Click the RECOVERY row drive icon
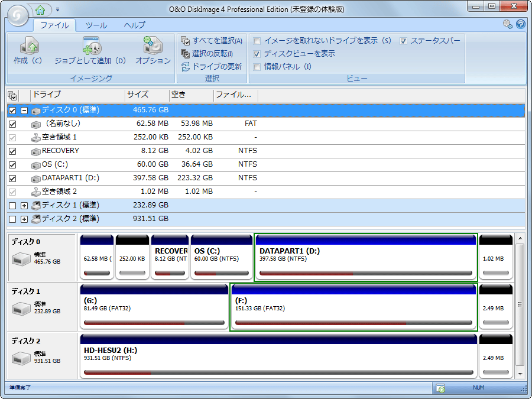 36,152
